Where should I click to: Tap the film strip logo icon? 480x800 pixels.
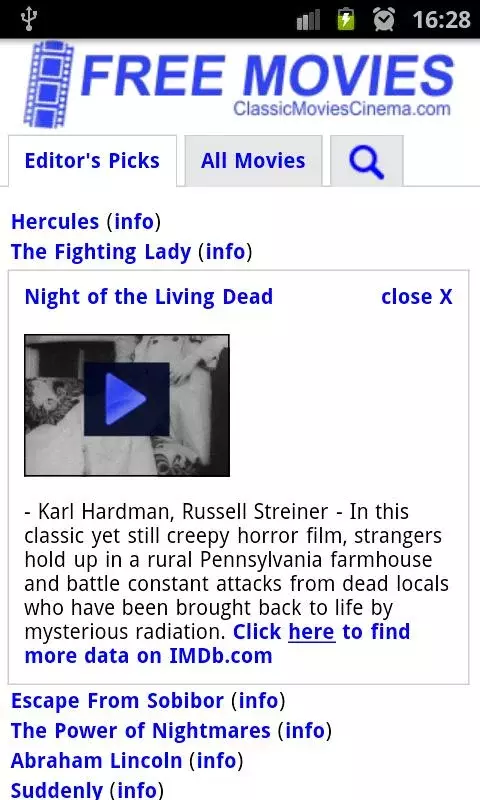tap(48, 85)
